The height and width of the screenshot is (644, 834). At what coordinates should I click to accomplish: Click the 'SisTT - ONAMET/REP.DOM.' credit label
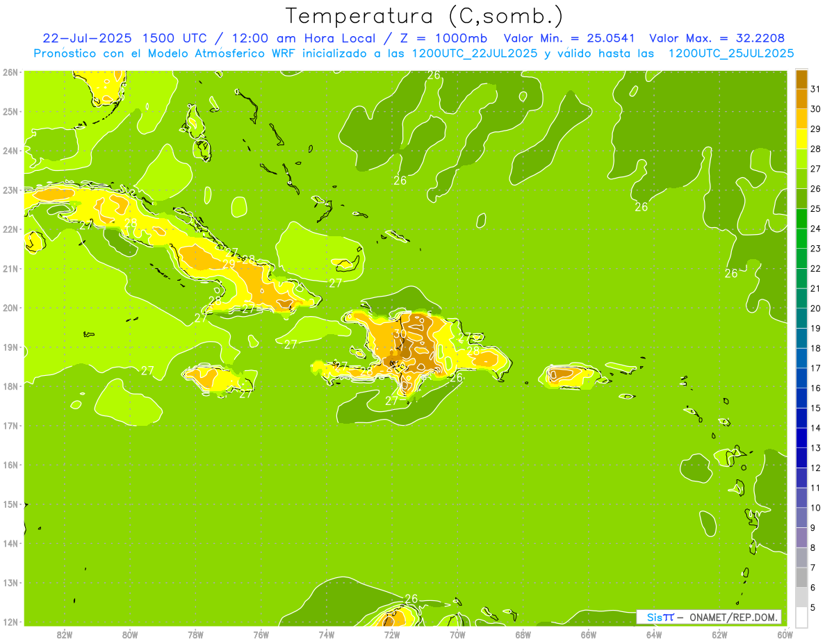[709, 617]
